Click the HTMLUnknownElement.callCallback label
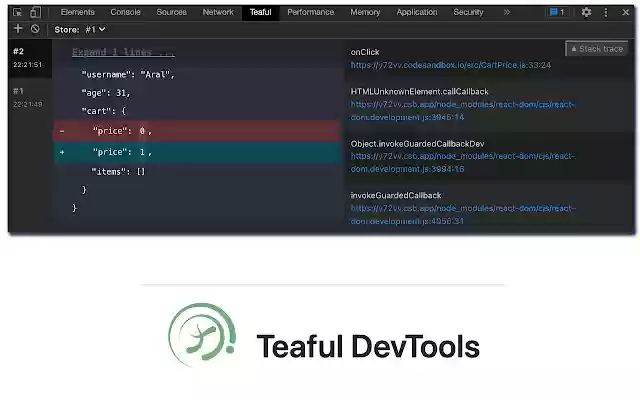Image resolution: width=640 pixels, height=400 pixels. pos(419,91)
